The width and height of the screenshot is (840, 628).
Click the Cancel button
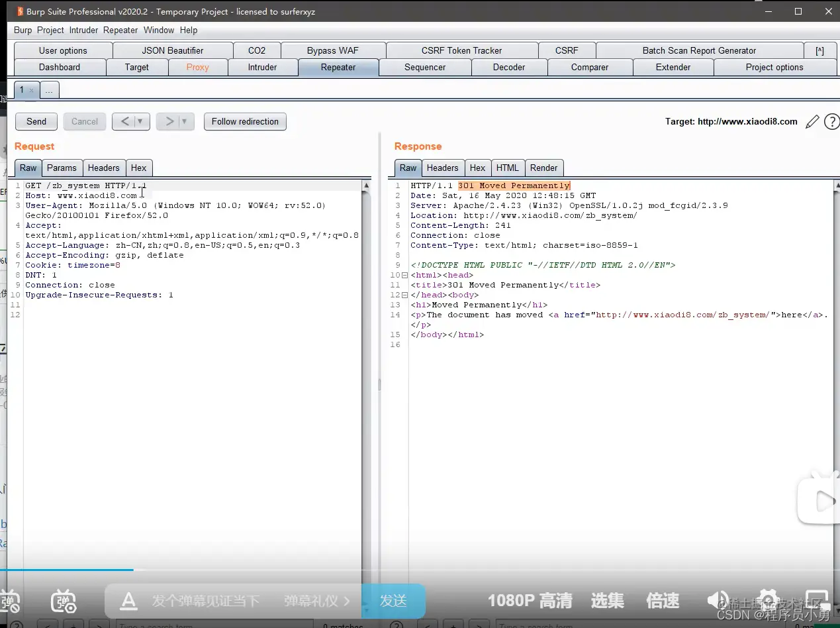click(x=85, y=121)
